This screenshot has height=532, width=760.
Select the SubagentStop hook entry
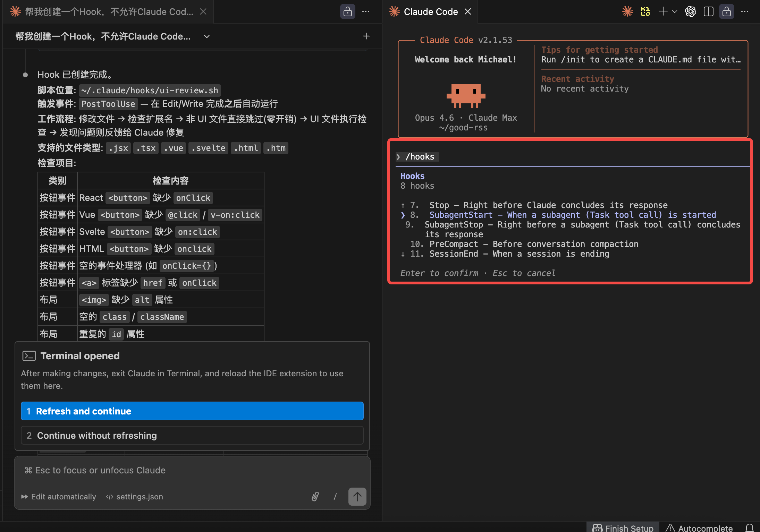pos(573,230)
